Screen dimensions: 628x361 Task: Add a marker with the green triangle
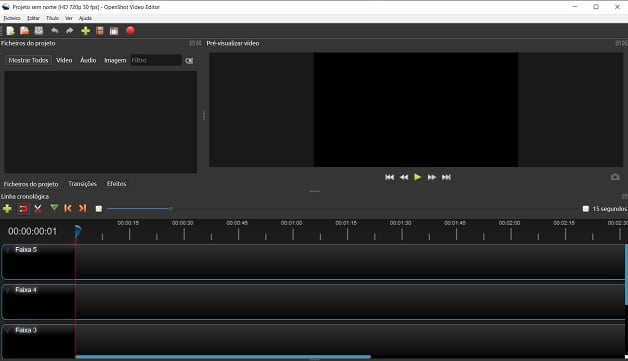pyautogui.click(x=54, y=208)
